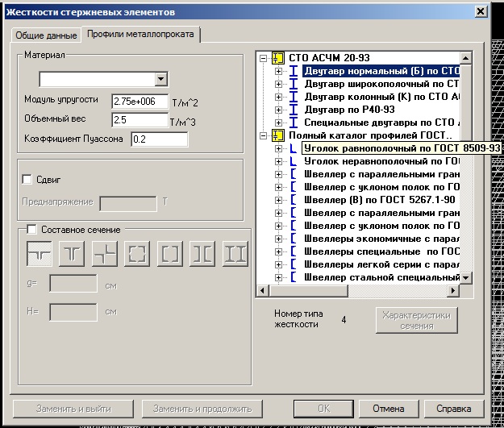The image size is (504, 428).
Task: Tick the Составное сечение checkbox
Action: point(32,230)
